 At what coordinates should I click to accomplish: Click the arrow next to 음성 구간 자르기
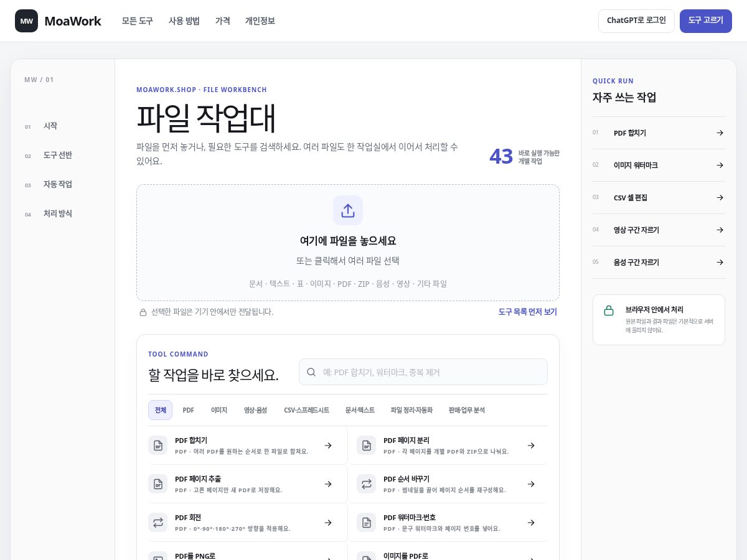click(x=720, y=263)
